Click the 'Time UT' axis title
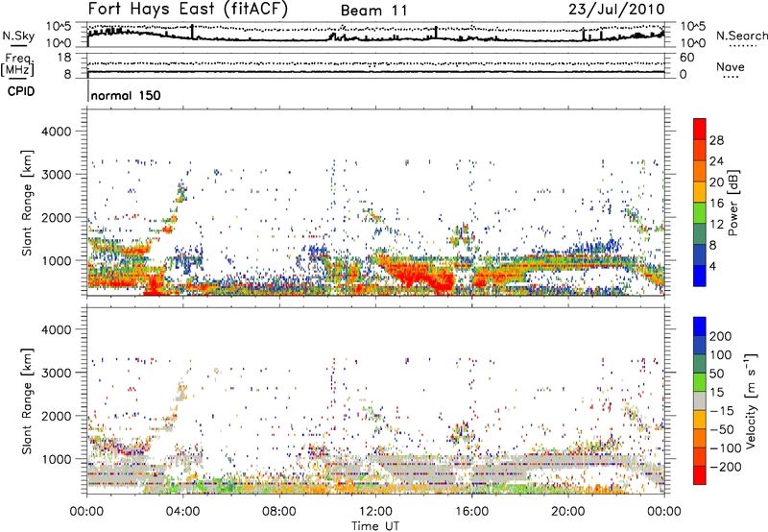Image resolution: width=768 pixels, height=532 pixels. [x=375, y=526]
